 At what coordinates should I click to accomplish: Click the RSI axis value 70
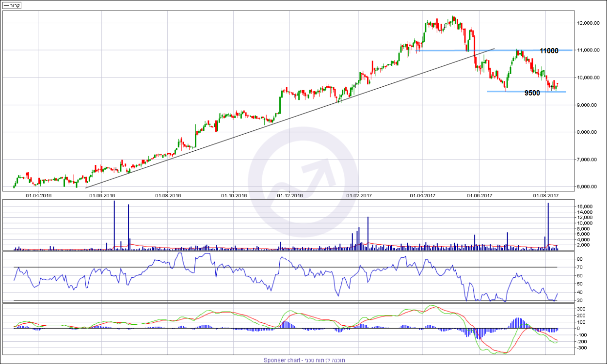point(579,268)
